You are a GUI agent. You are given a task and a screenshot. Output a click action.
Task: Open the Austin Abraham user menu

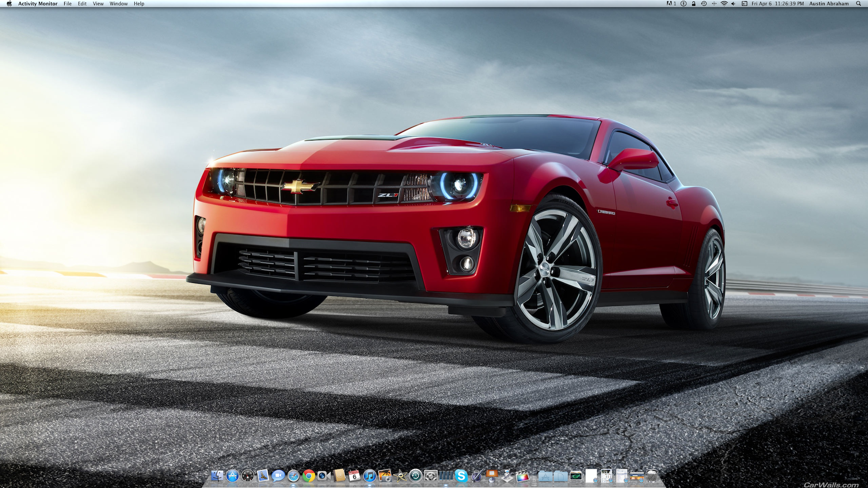[x=829, y=4]
